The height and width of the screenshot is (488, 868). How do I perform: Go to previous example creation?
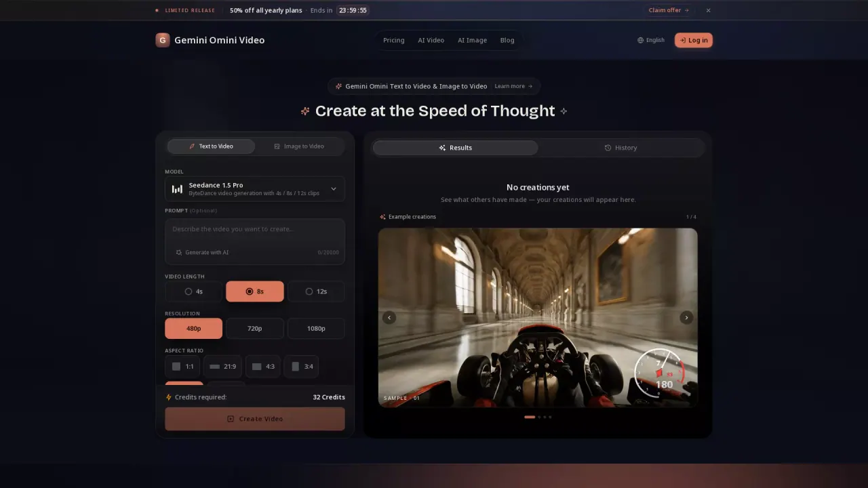pos(389,317)
